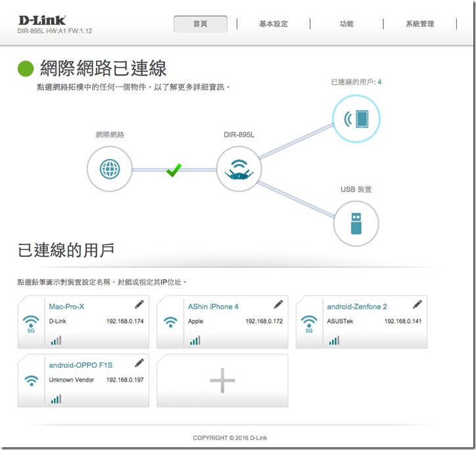The width and height of the screenshot is (476, 450).
Task: Open the 系統管理 menu
Action: [420, 24]
